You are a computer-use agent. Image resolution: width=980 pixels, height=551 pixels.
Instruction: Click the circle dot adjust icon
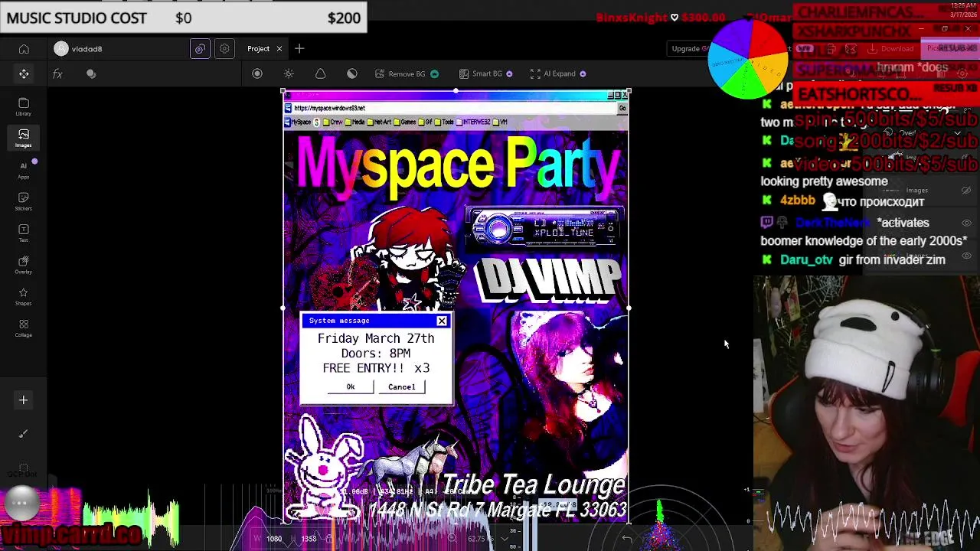[x=257, y=73]
